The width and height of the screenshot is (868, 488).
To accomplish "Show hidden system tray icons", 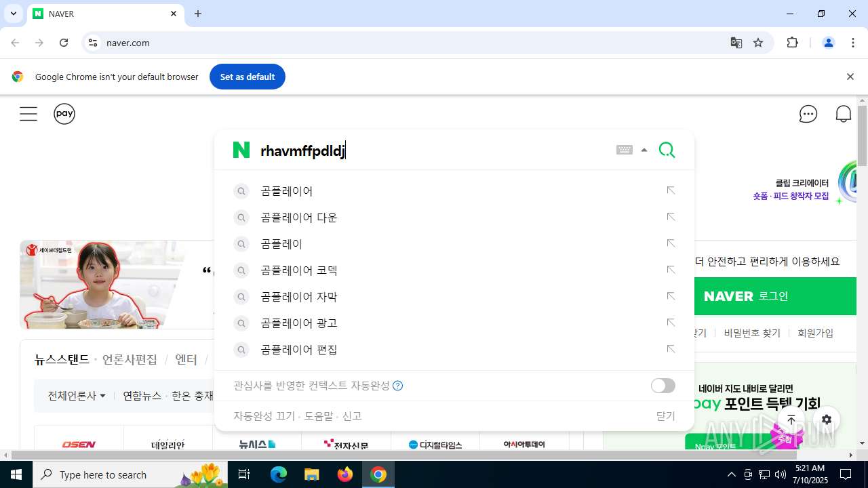I will (x=731, y=474).
